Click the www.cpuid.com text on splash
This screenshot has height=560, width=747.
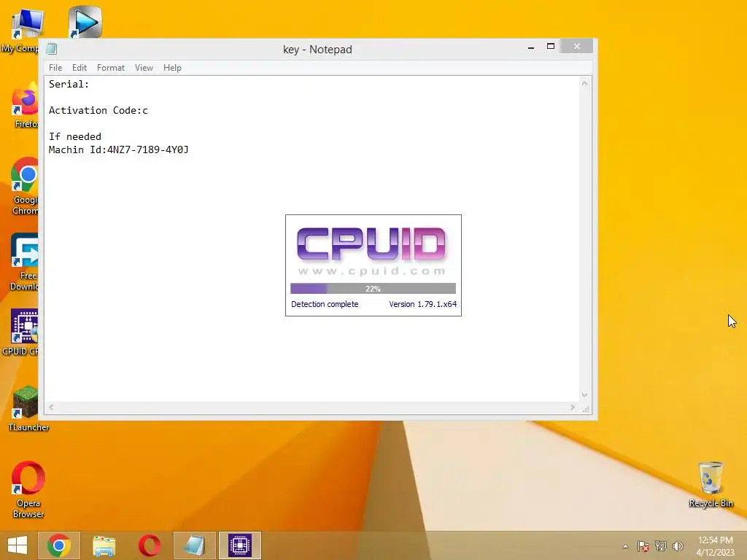click(371, 271)
